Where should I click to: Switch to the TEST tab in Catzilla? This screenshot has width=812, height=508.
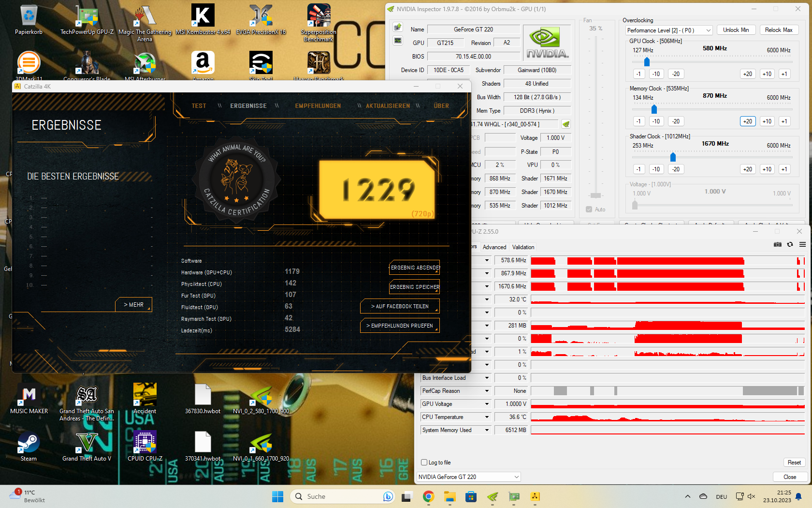[x=199, y=105]
